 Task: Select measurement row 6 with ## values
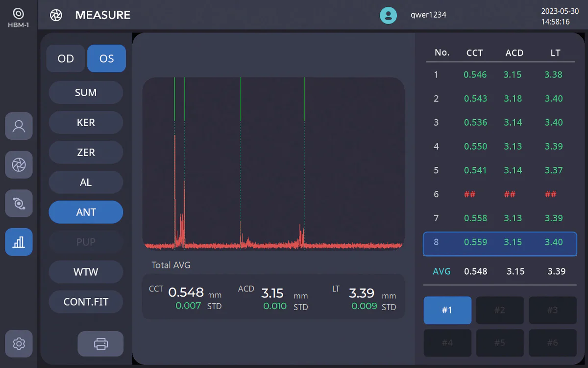(500, 194)
